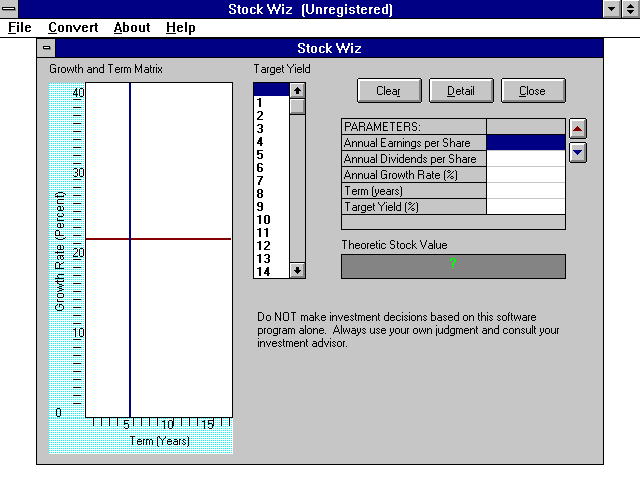Screen dimensions: 640x480
Task: Open the Help menu
Action: click(181, 28)
